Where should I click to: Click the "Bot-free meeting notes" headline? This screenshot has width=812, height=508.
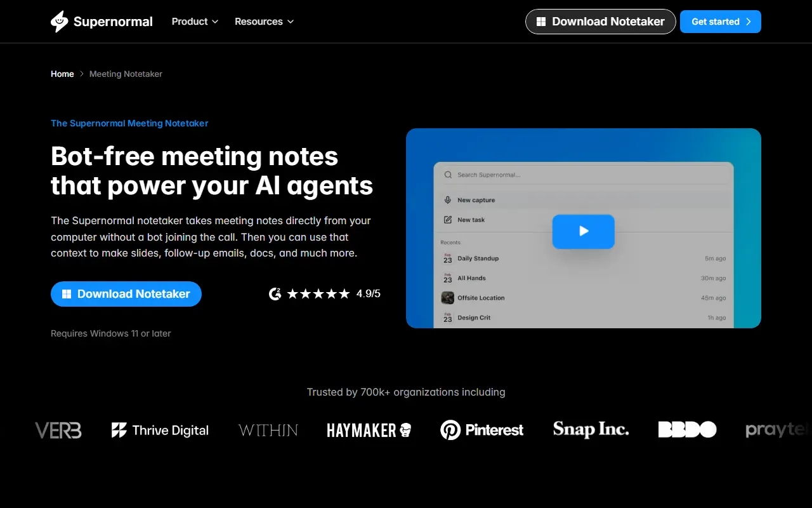[x=195, y=156]
